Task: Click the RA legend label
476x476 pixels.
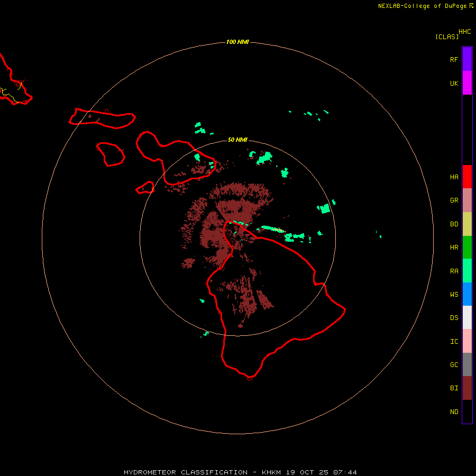Action: pos(454,271)
